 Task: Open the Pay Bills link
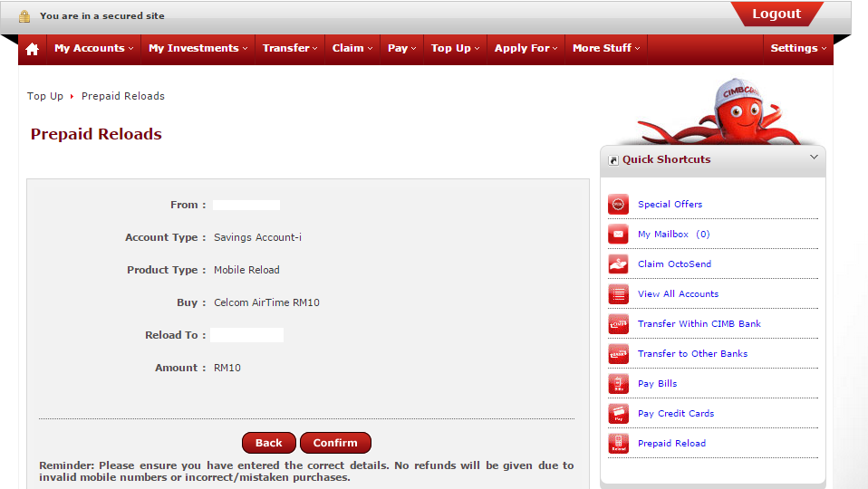657,383
